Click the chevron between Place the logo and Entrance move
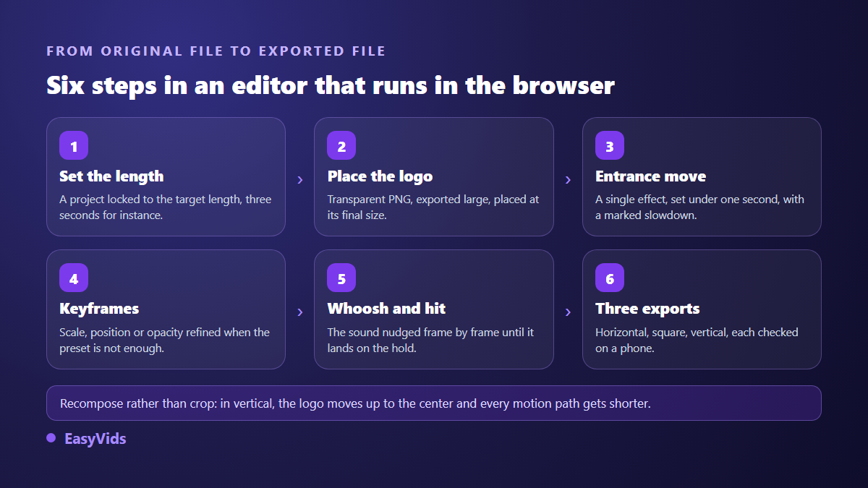Screen dimensions: 868x488 [x=568, y=180]
